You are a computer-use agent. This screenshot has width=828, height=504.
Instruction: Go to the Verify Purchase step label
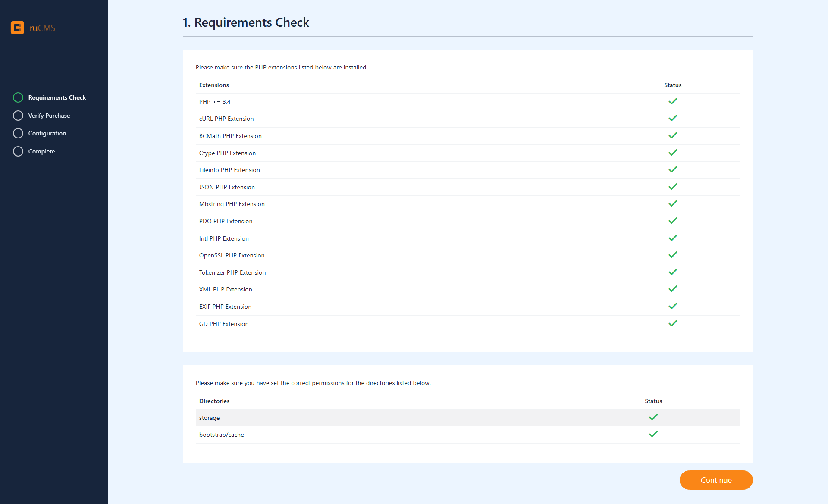49,116
